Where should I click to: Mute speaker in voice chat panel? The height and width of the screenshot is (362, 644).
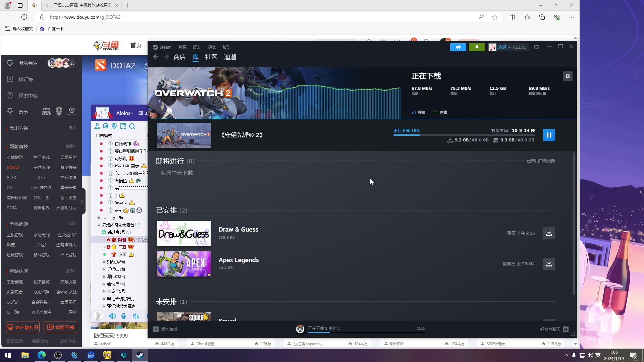click(x=112, y=316)
